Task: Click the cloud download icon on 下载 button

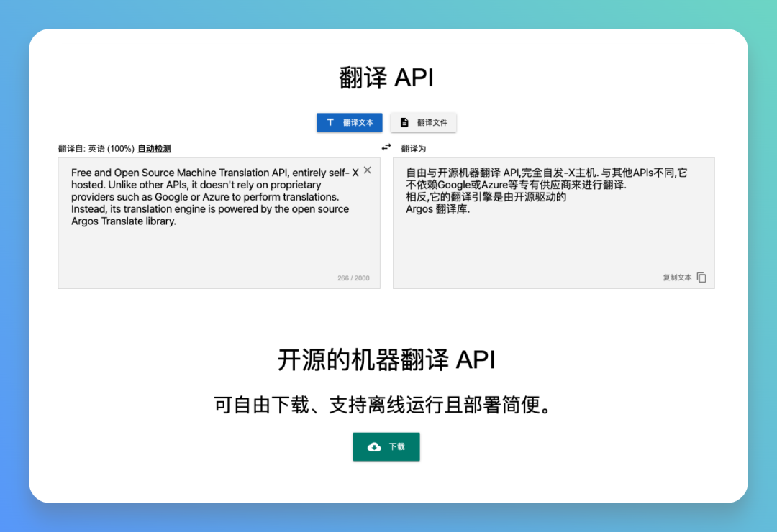Action: pos(374,446)
